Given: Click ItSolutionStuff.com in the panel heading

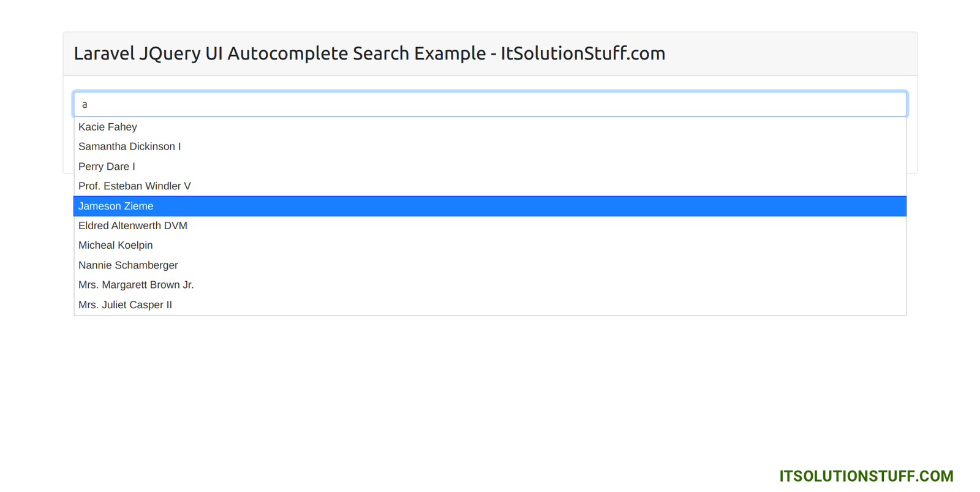Looking at the screenshot, I should 582,54.
